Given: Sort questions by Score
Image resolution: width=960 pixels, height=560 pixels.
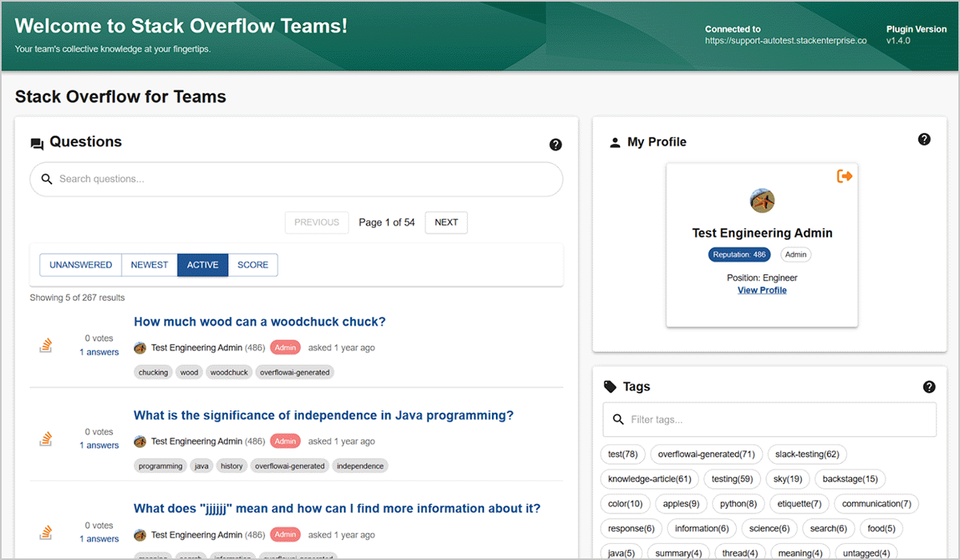Looking at the screenshot, I should (253, 265).
